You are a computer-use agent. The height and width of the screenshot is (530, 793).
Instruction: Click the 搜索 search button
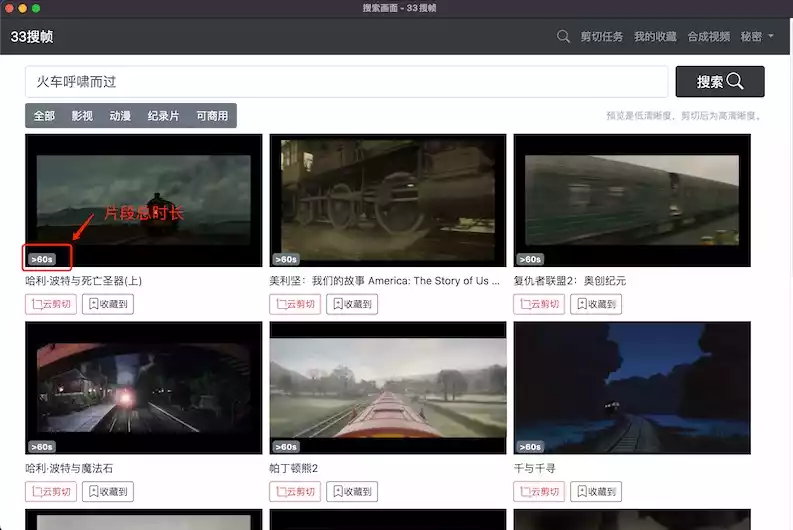point(720,81)
